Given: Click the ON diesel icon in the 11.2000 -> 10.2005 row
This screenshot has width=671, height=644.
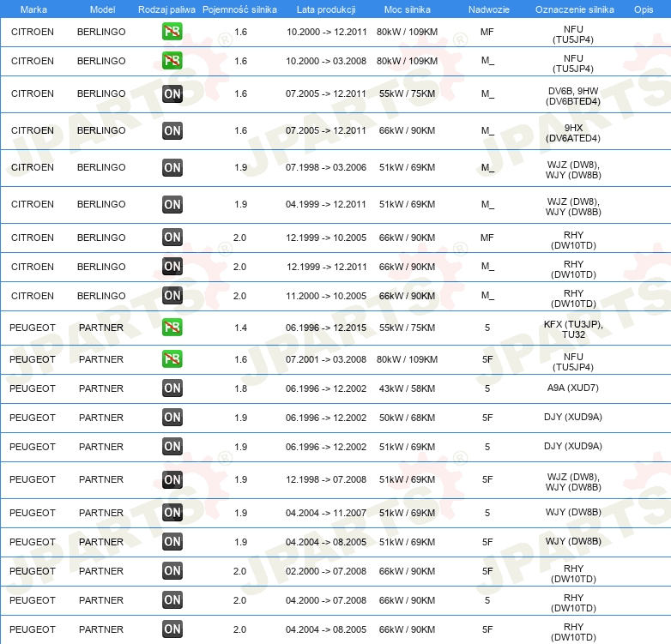Looking at the screenshot, I should 172,296.
